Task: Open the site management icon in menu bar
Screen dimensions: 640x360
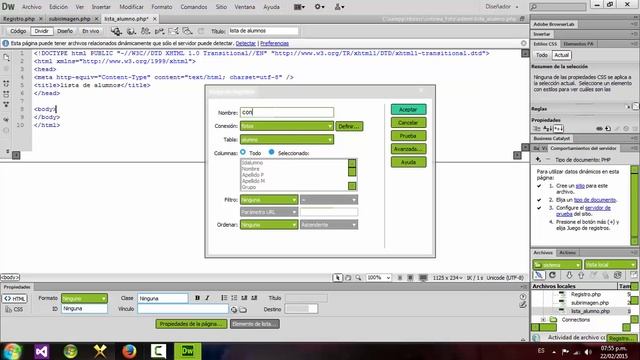Action: click(339, 7)
